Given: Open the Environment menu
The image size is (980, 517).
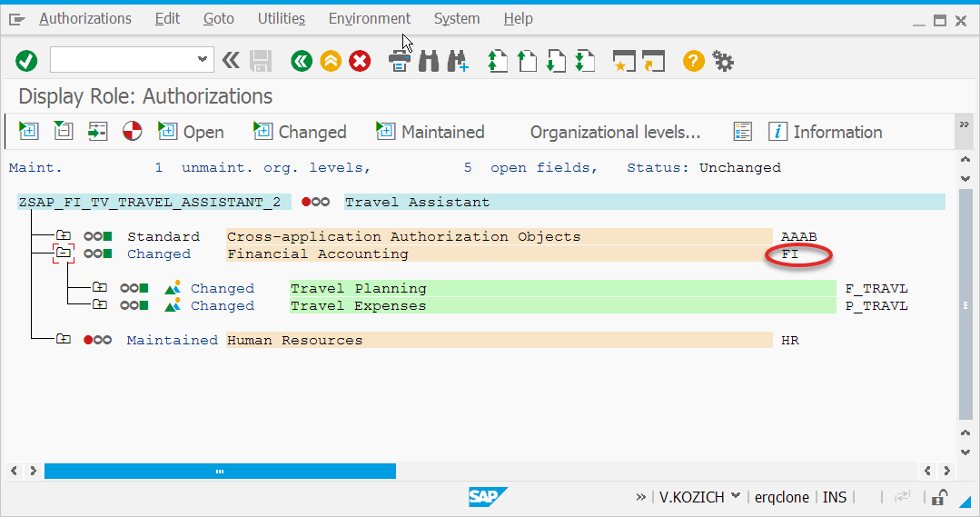Looking at the screenshot, I should tap(370, 19).
